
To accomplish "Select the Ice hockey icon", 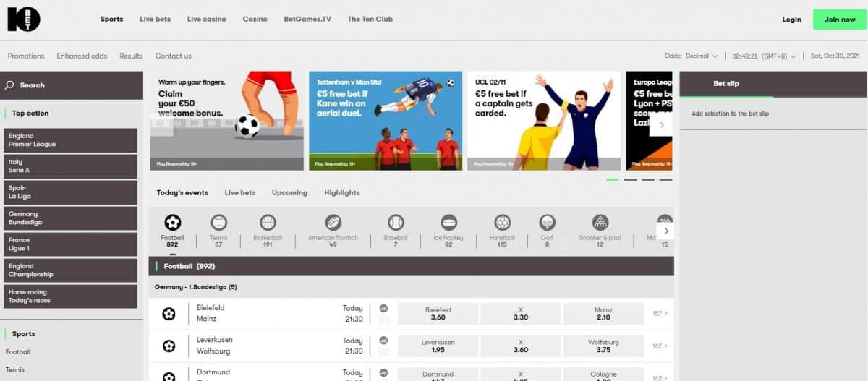I will (x=448, y=223).
